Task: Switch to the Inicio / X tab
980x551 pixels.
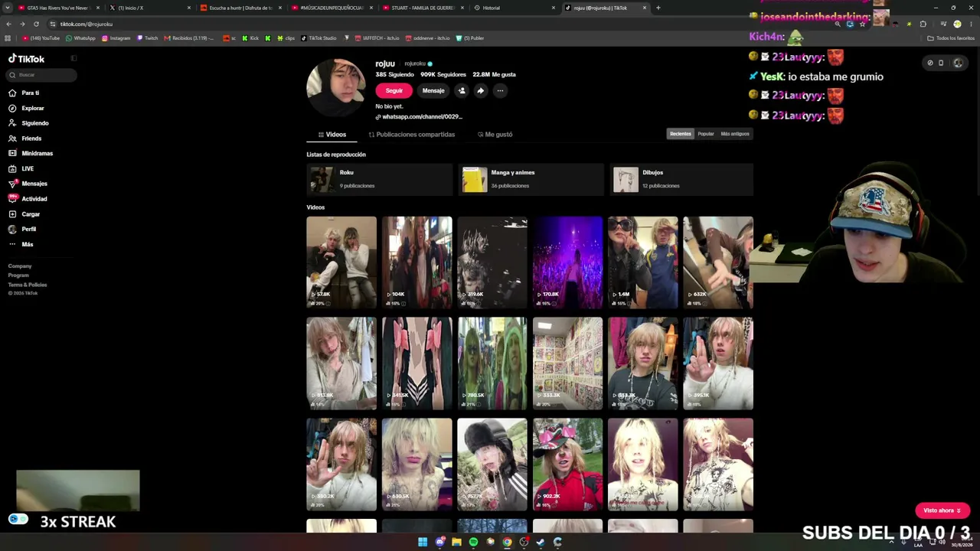Action: (x=149, y=8)
